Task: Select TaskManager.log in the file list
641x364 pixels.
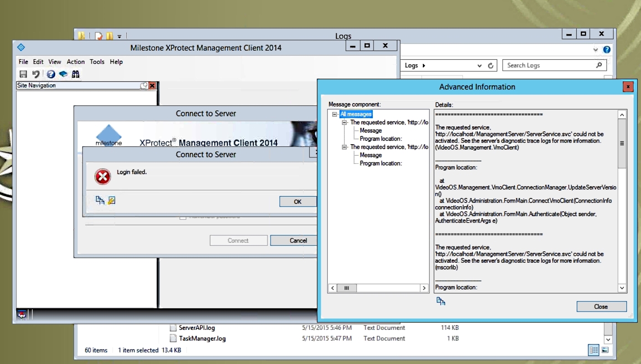Action: 202,338
